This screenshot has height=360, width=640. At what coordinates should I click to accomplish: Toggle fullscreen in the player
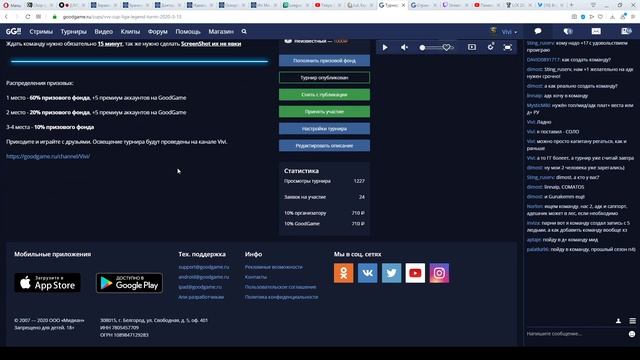coord(507,47)
